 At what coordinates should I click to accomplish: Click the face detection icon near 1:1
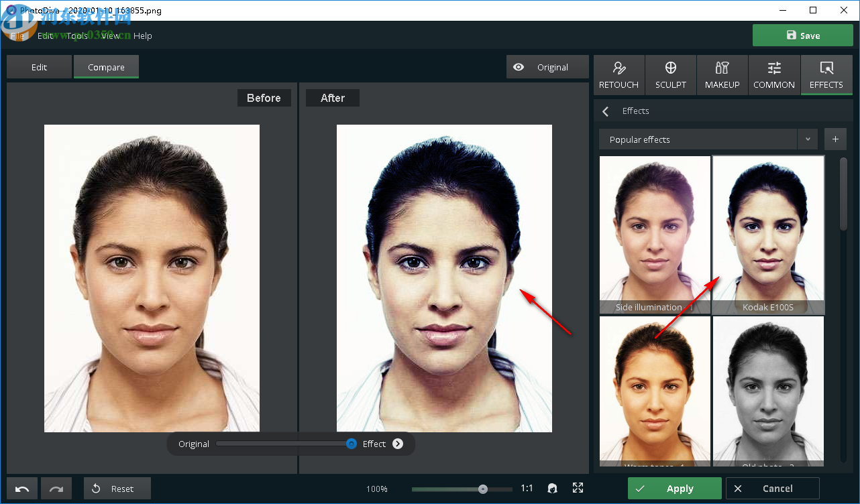tap(552, 489)
